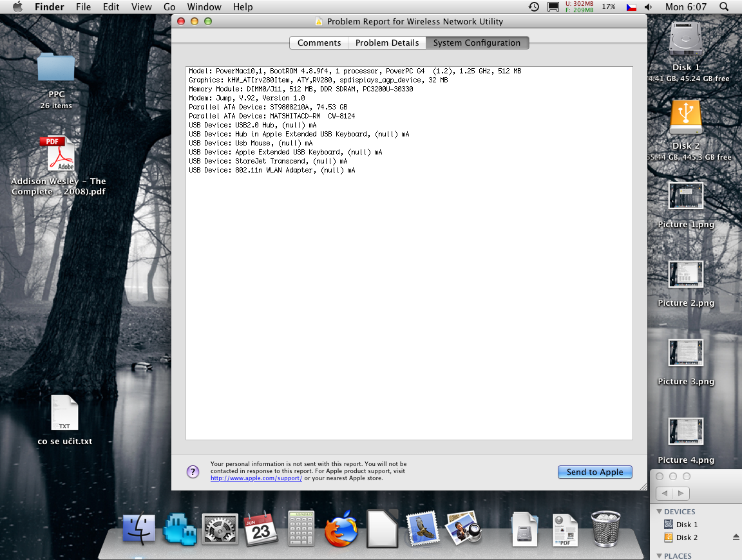Image resolution: width=742 pixels, height=560 pixels.
Task: Launch the blue chat bubbles app in Dock
Action: coord(179,529)
